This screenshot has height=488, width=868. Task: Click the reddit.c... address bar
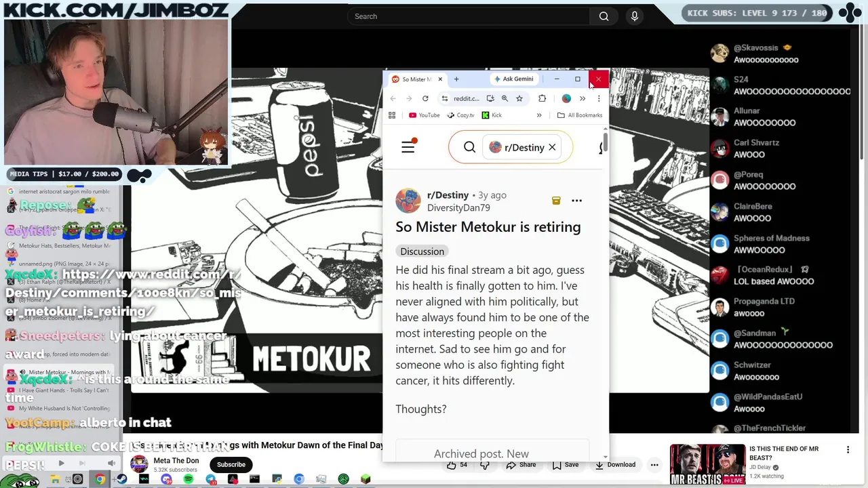pos(467,98)
